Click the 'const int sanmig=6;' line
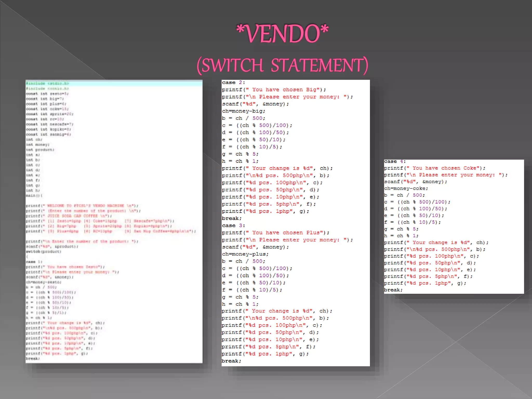The image size is (532, 399). click(48, 134)
